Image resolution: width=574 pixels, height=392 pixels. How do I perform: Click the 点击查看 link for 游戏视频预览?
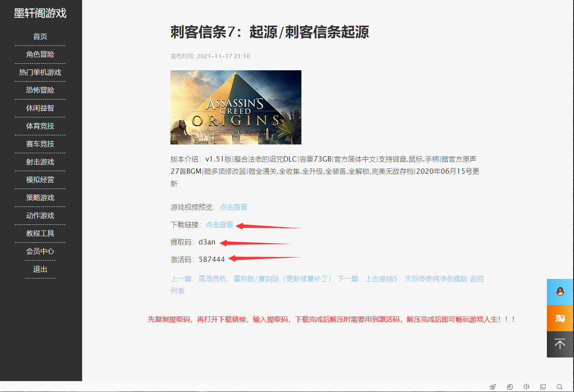233,207
